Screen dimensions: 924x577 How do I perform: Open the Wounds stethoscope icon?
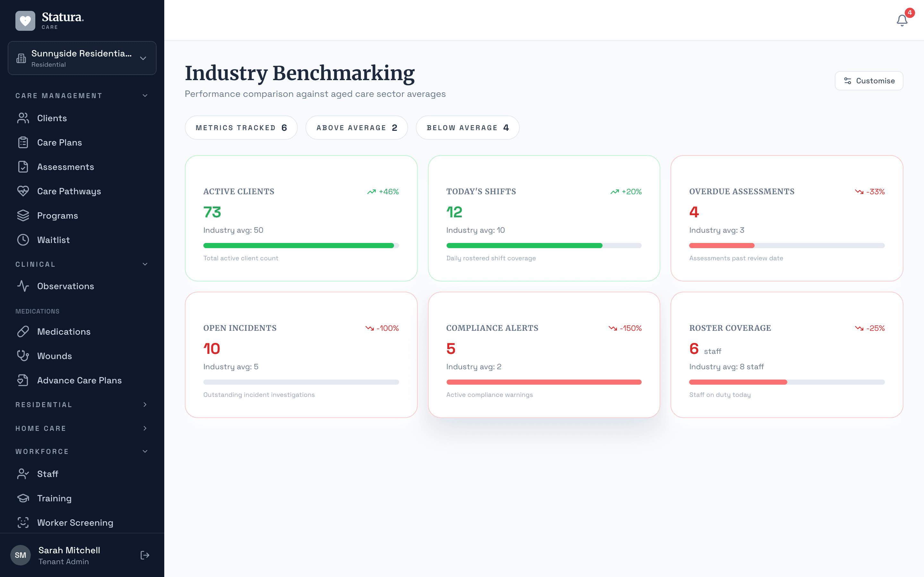tap(23, 356)
